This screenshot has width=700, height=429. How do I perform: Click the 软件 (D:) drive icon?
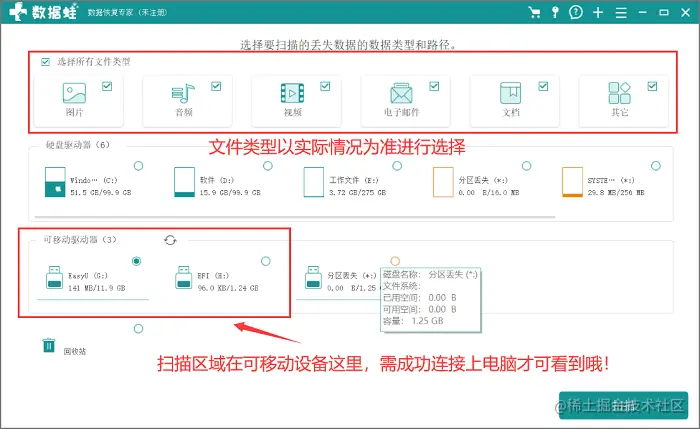(x=184, y=182)
